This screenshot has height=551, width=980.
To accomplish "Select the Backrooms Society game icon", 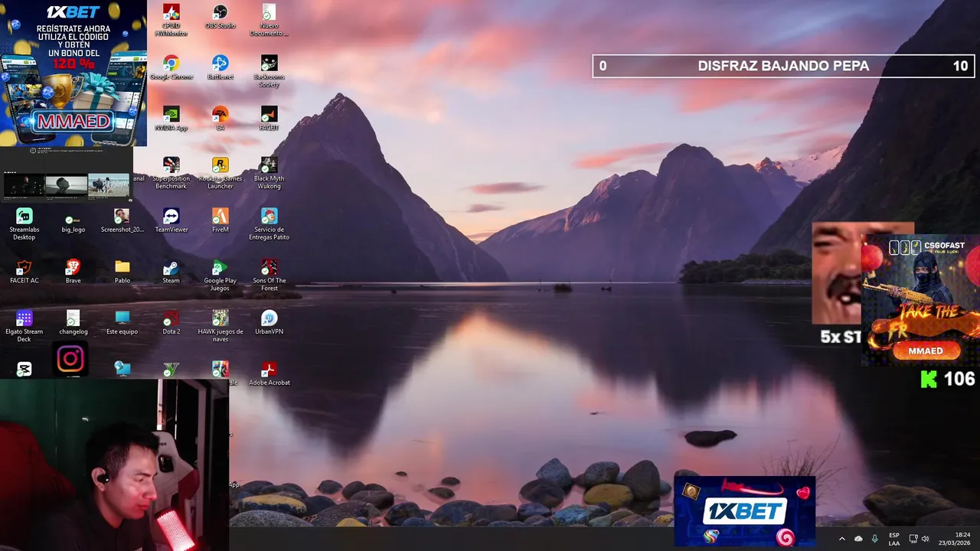I will coord(269,71).
